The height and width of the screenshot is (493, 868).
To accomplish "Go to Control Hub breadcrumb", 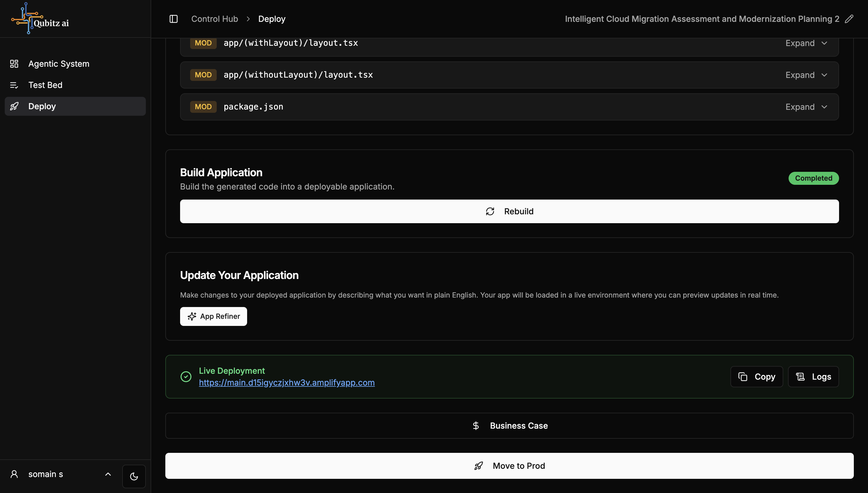I will 214,19.
